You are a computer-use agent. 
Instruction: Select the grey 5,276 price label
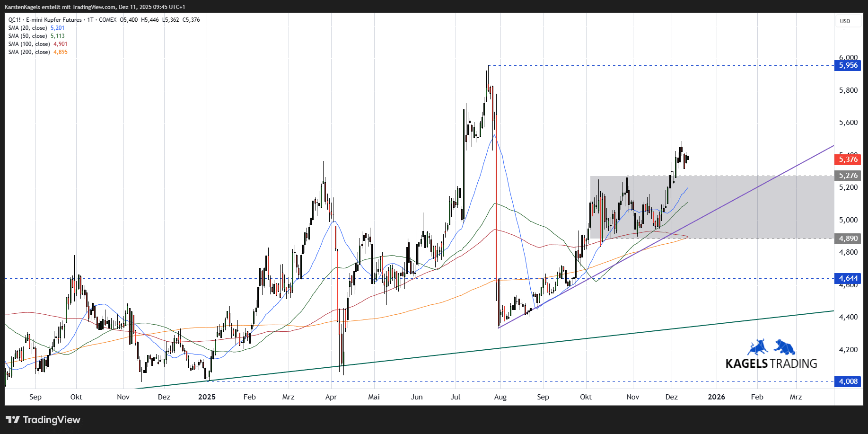coord(848,176)
